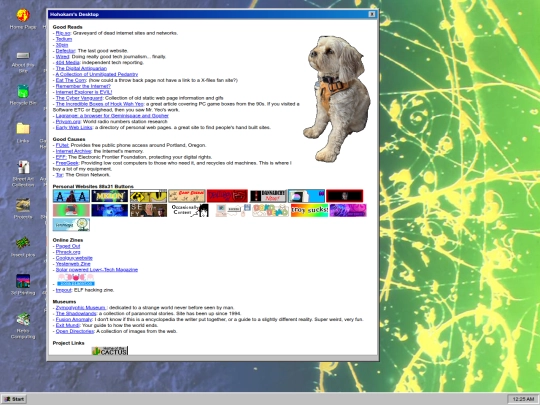
Task: Open The Digital Antiquarian link
Action: click(x=81, y=68)
